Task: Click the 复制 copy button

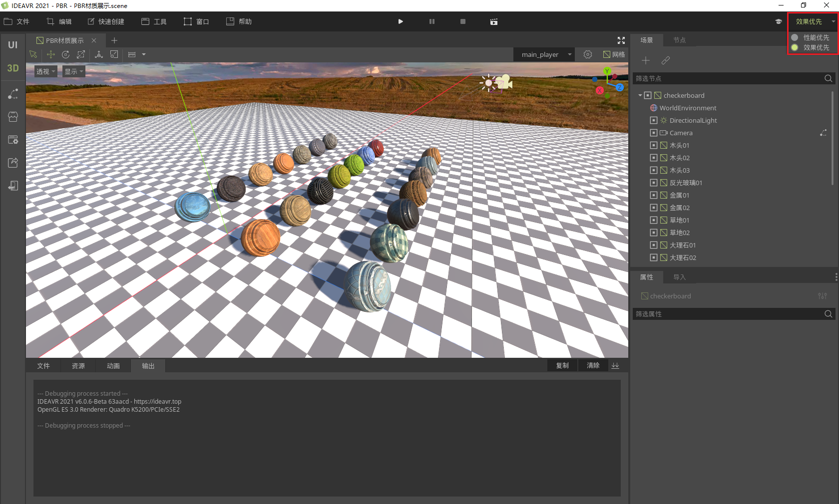Action: pos(562,365)
